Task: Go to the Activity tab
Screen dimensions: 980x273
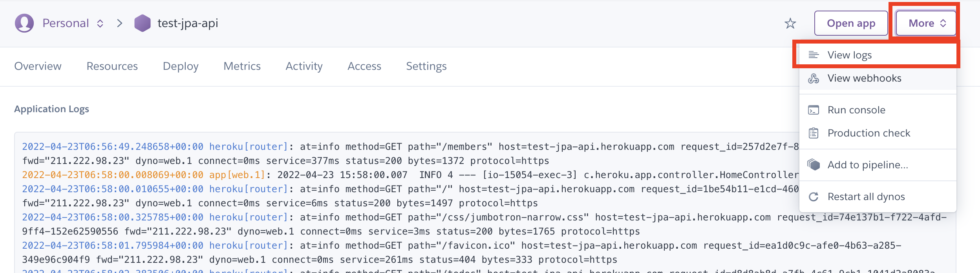Action: (304, 66)
